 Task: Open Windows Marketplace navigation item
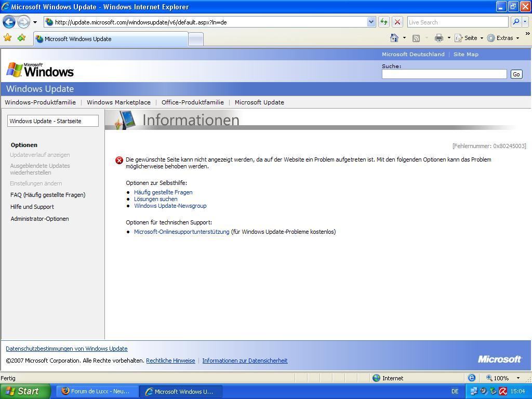119,102
